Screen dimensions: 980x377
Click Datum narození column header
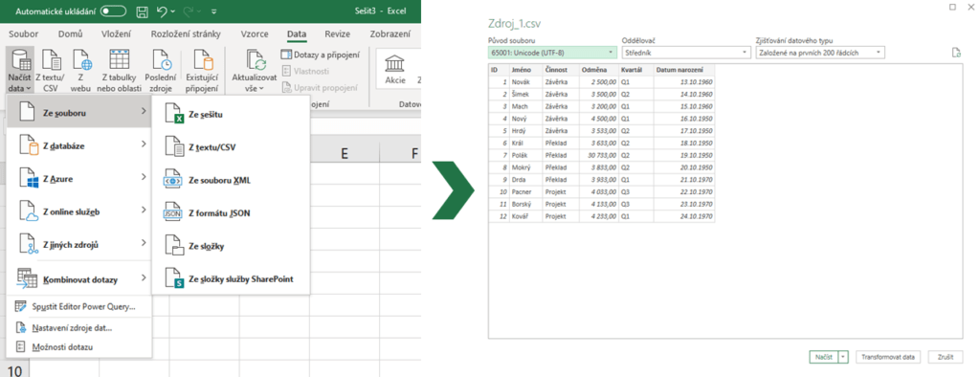click(x=683, y=70)
